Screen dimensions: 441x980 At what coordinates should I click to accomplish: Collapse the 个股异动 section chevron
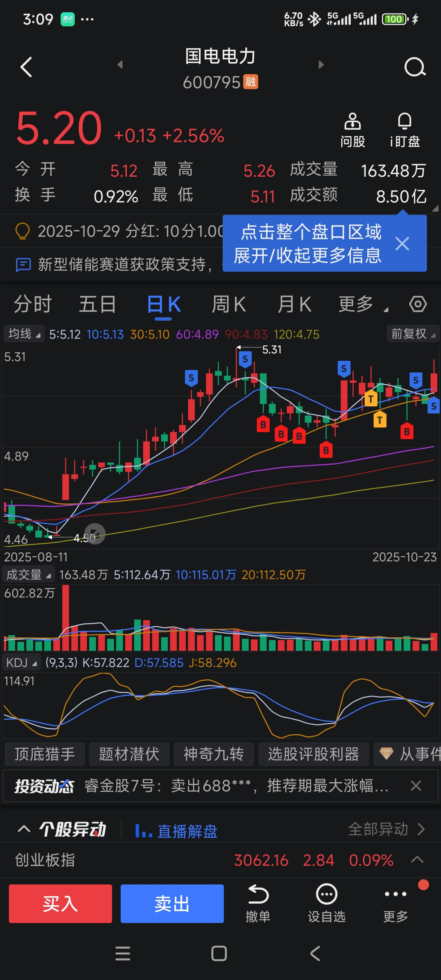tap(24, 829)
